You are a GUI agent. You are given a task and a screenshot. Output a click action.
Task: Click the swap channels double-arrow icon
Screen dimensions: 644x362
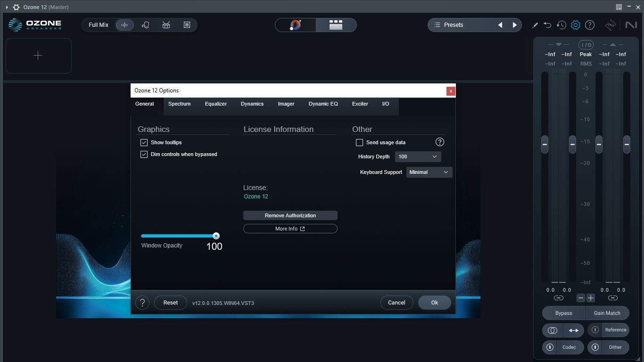coord(574,330)
